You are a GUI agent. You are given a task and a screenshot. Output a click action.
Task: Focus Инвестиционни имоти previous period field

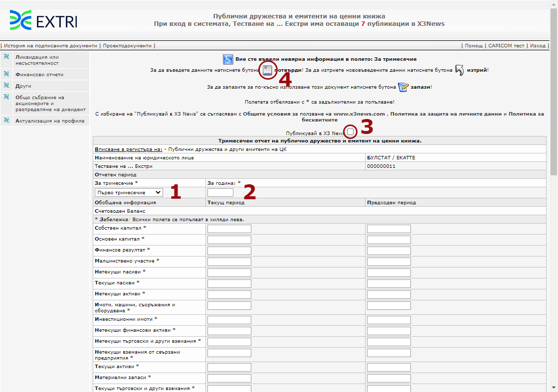[x=388, y=320]
